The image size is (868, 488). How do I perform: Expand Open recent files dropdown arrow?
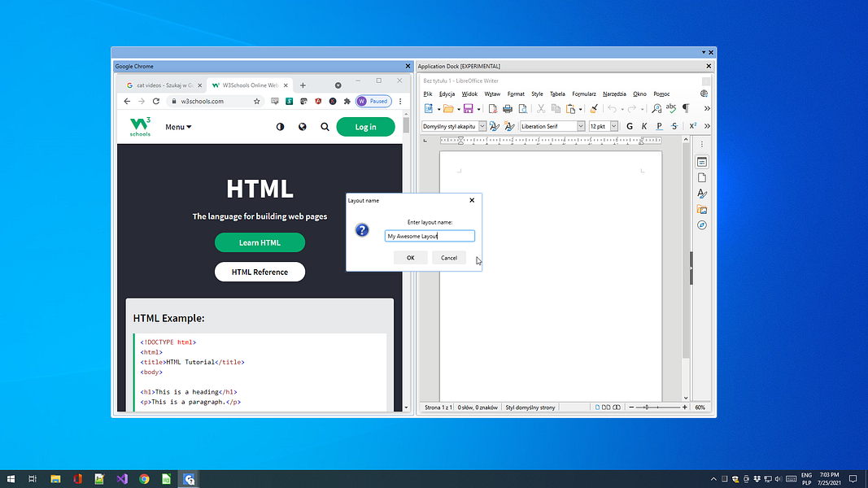458,109
